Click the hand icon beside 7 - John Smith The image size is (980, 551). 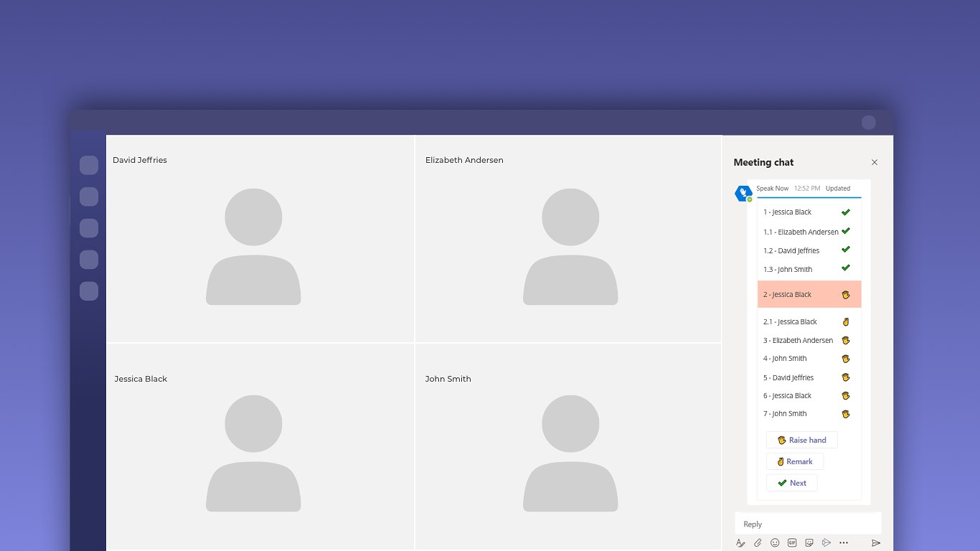click(x=846, y=414)
